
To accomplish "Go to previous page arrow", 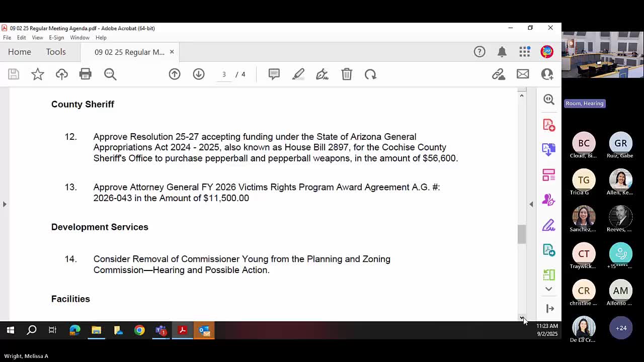I will click(x=175, y=74).
